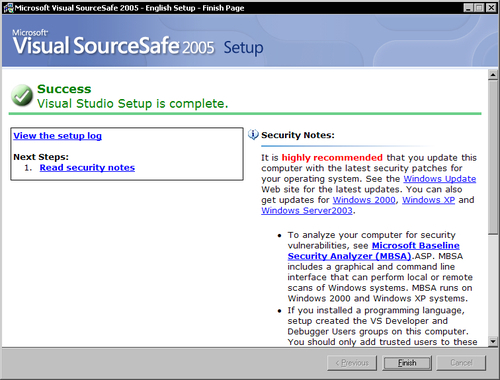Open the Windows 2000 updates link
Image resolution: width=500 pixels, height=380 pixels.
[x=364, y=200]
